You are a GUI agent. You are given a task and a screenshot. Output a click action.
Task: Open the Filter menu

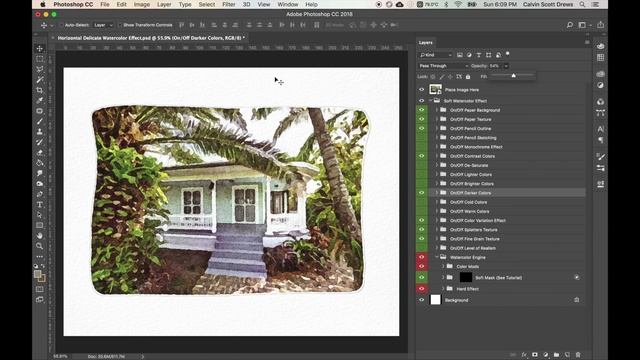[x=229, y=4]
